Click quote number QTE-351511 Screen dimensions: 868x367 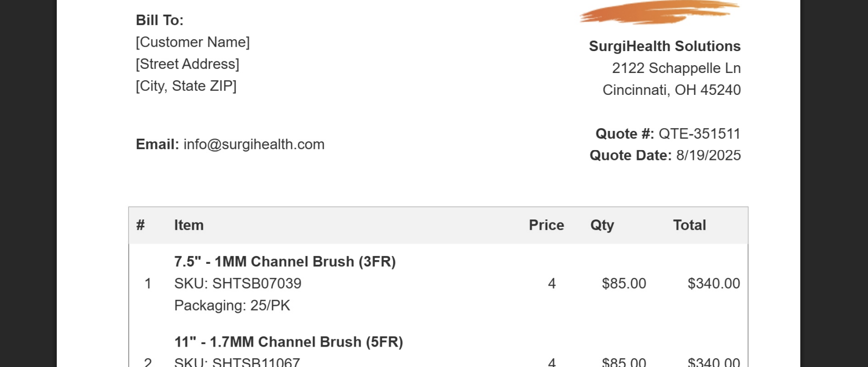point(699,134)
